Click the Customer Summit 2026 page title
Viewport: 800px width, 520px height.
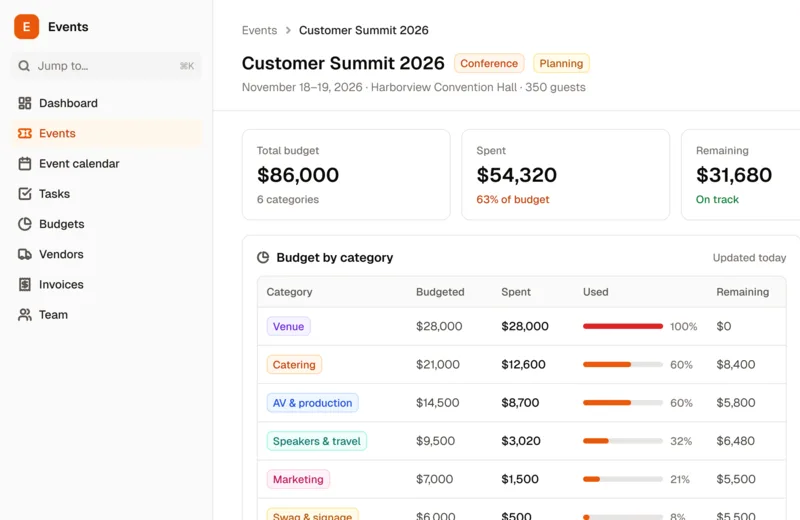pos(343,63)
